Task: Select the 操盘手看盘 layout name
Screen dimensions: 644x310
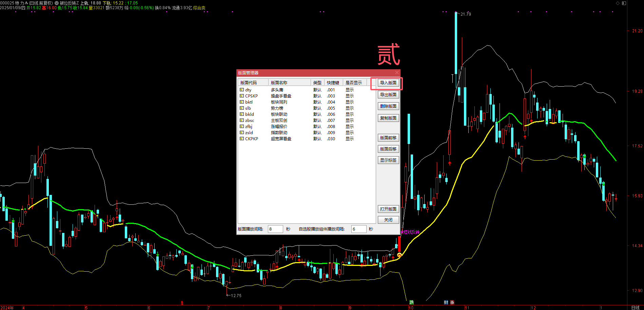Action: click(x=281, y=96)
